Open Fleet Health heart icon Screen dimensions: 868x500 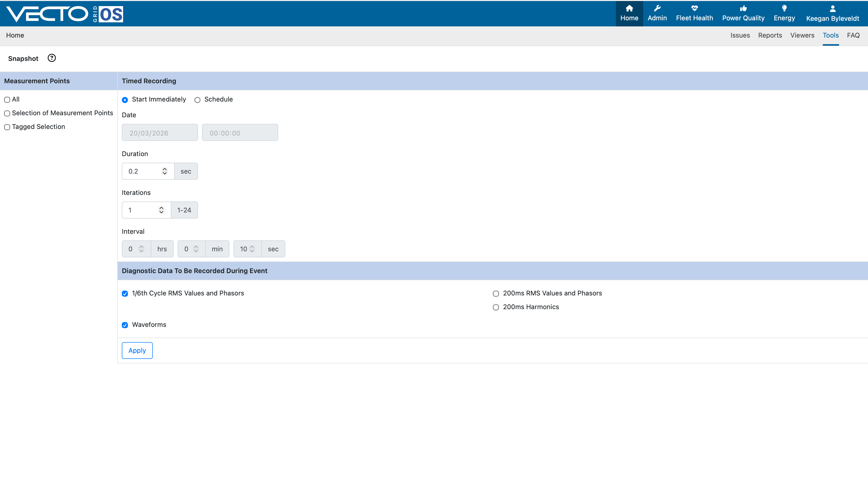[694, 8]
